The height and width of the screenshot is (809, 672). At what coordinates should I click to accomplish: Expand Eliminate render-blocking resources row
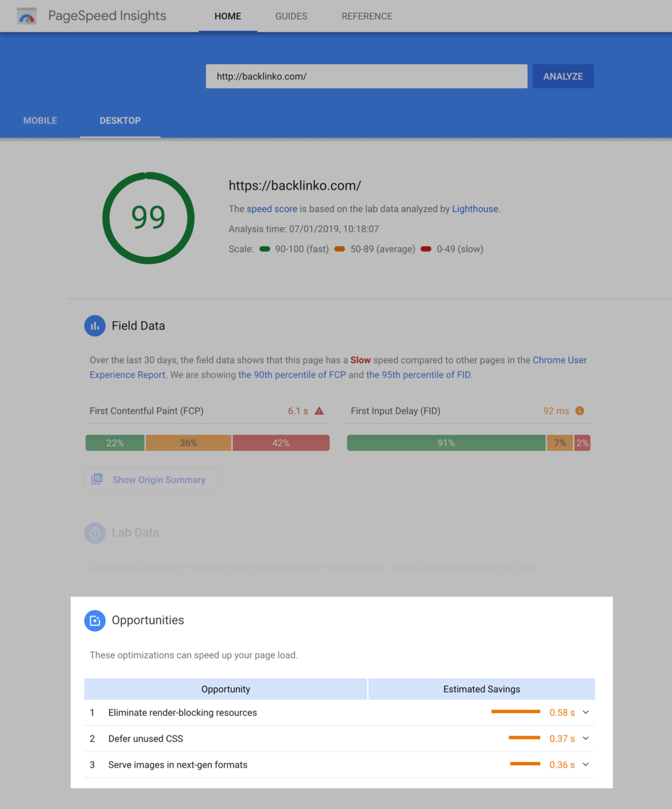click(586, 712)
